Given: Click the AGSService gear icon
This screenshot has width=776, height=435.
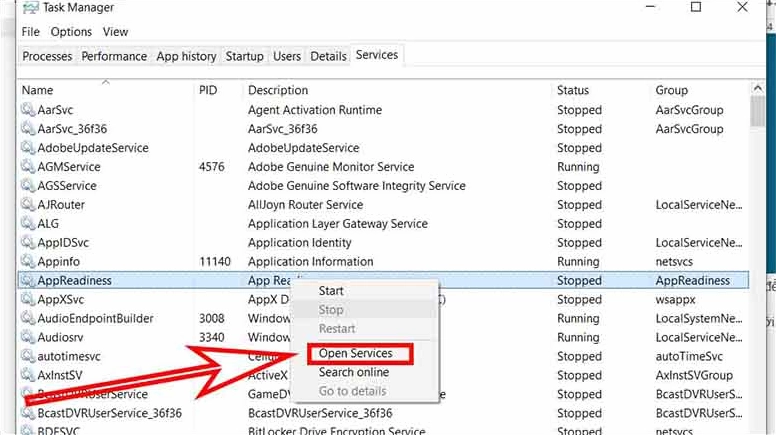Looking at the screenshot, I should [28, 185].
